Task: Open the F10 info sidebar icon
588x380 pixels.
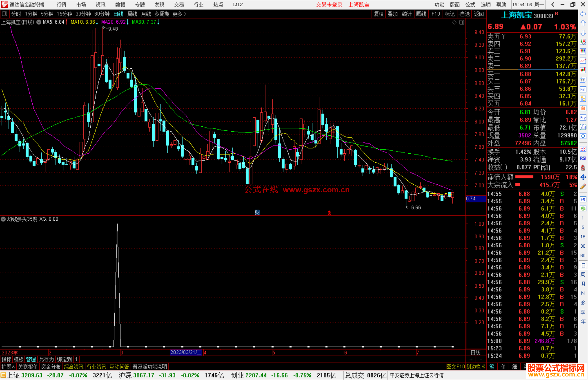Action: point(583,89)
